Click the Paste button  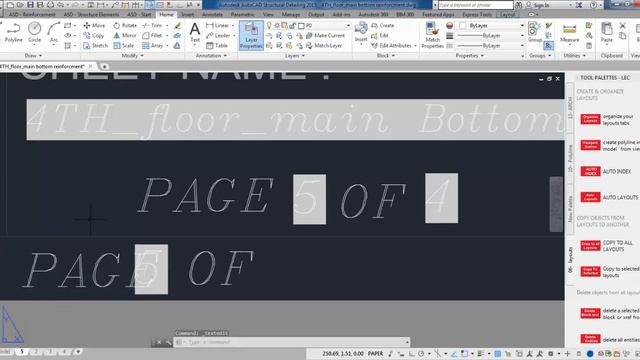pyautogui.click(x=607, y=32)
